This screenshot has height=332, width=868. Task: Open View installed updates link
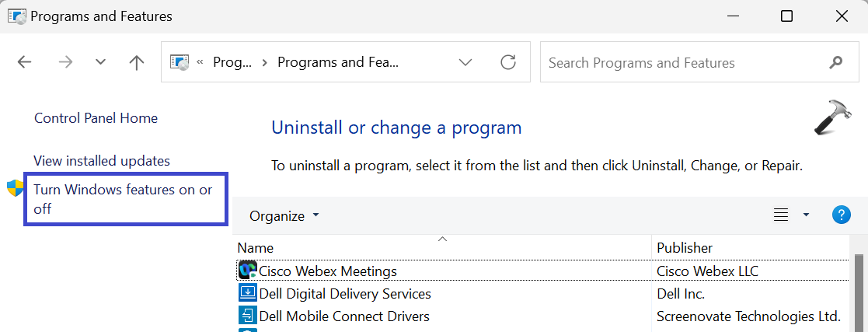(102, 161)
